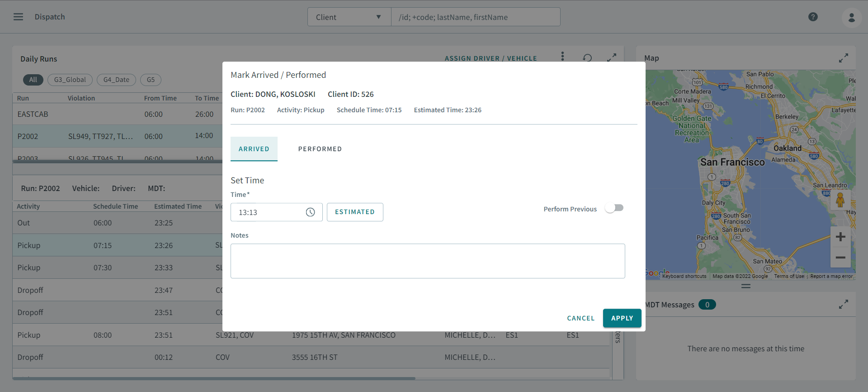868x392 pixels.
Task: Select the Street View pegman
Action: click(840, 200)
